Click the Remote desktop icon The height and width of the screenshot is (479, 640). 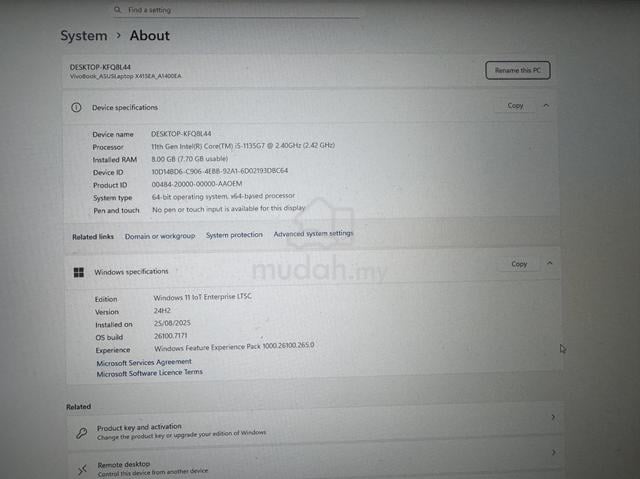click(x=82, y=470)
